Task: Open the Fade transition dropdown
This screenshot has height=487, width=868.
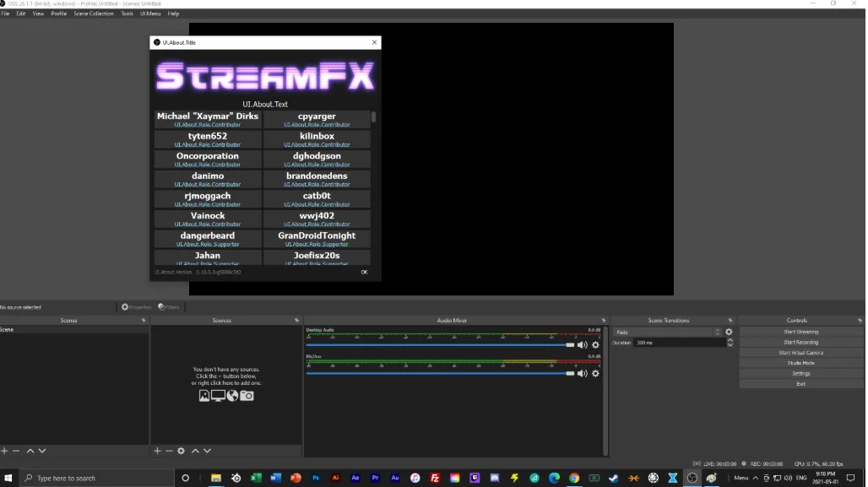Action: point(667,332)
